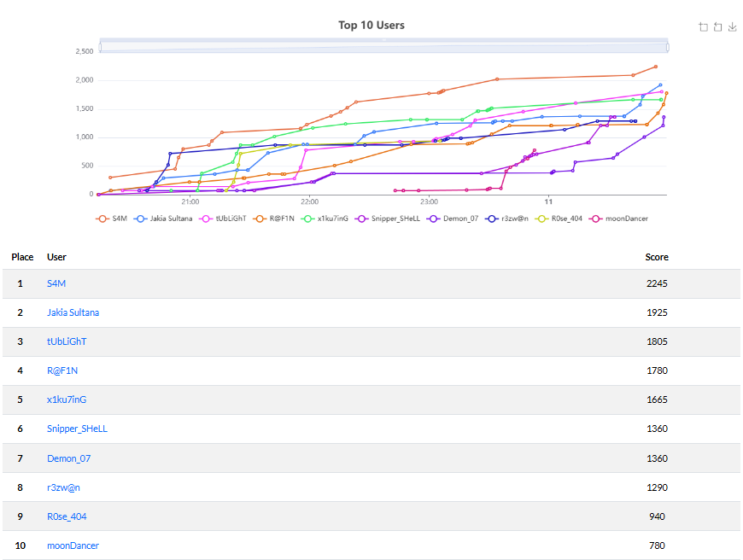Image resolution: width=743 pixels, height=560 pixels.
Task: Hide Snipper_SHeLL series from the chart
Action: (x=388, y=219)
